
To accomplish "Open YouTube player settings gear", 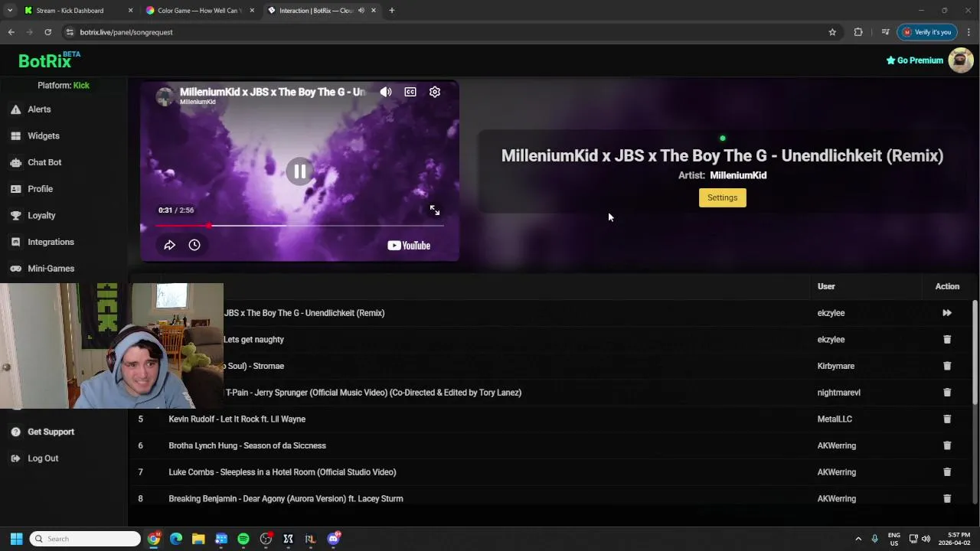I will (435, 92).
